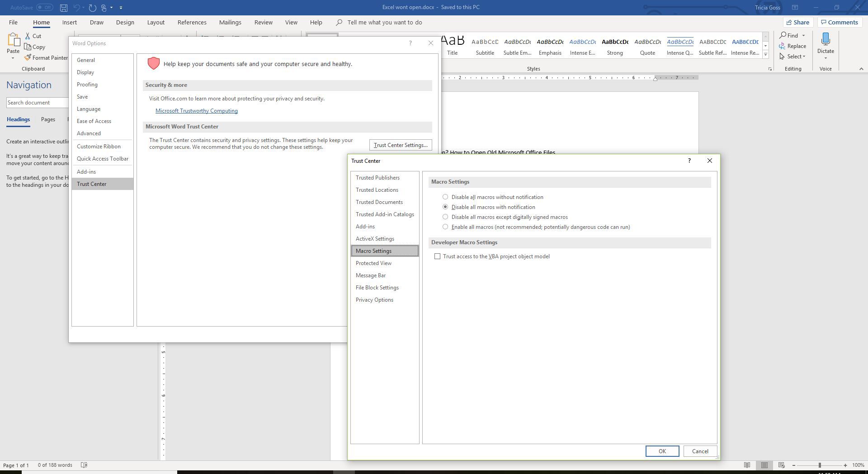Select Disable all macros without notification
The height and width of the screenshot is (474, 868).
pyautogui.click(x=445, y=197)
